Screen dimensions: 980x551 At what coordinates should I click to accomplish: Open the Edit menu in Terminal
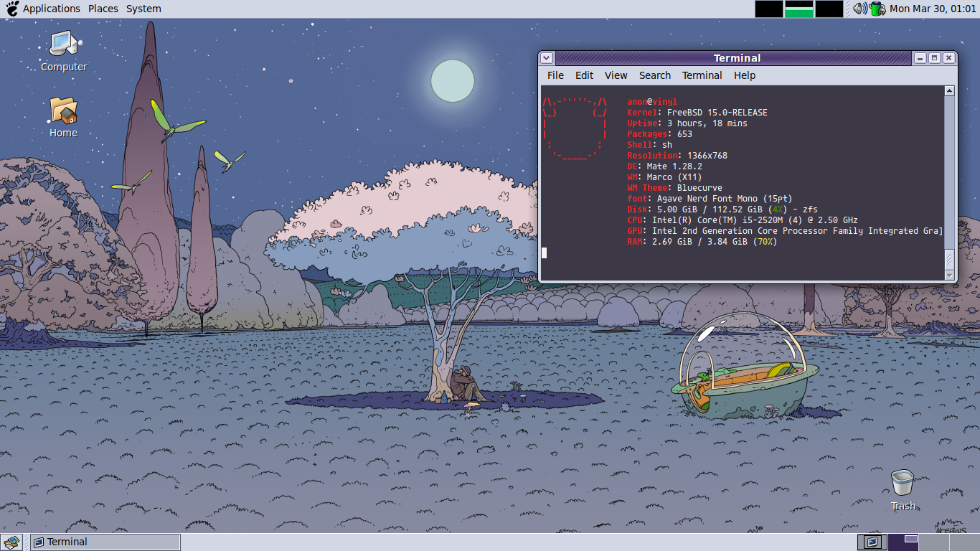pyautogui.click(x=584, y=75)
